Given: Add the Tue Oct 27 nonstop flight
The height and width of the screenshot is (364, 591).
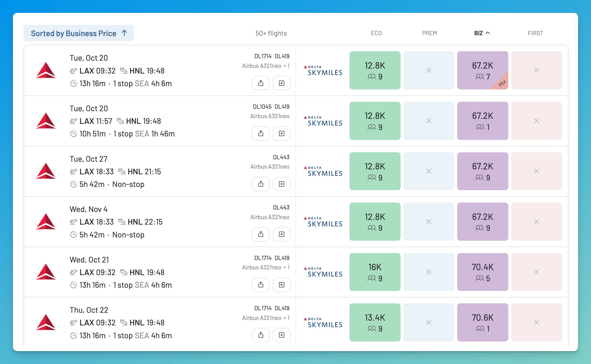Looking at the screenshot, I should [281, 184].
